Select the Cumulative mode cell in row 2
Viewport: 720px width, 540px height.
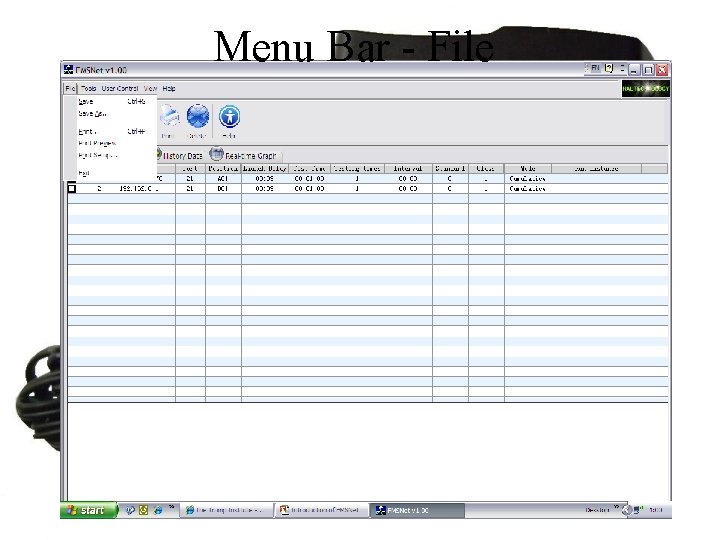click(x=528, y=188)
